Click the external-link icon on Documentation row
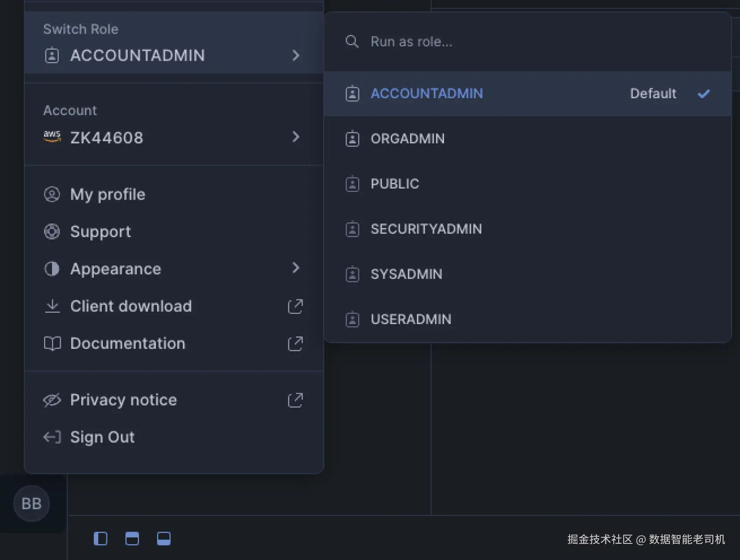Viewport: 740px width, 560px height. [295, 343]
